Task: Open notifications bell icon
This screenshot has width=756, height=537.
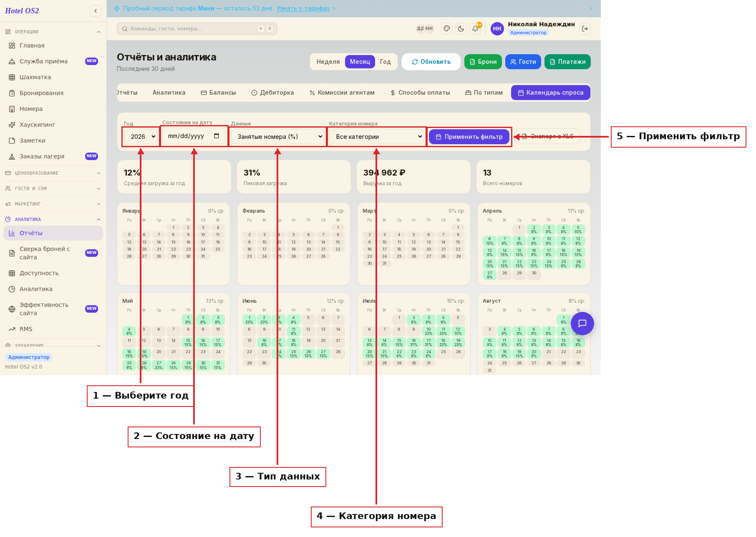Action: (475, 29)
